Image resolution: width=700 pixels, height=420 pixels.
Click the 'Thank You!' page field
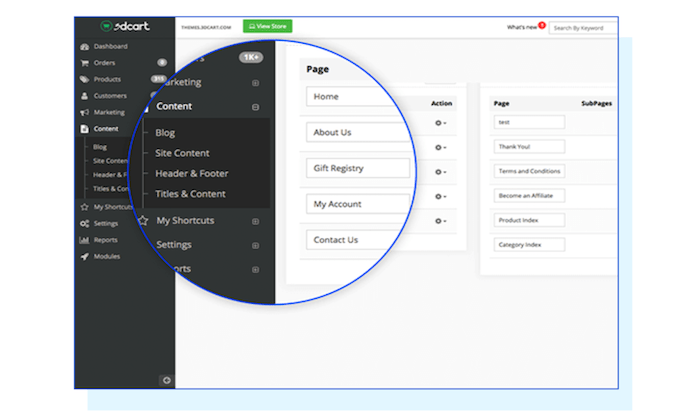click(x=529, y=147)
